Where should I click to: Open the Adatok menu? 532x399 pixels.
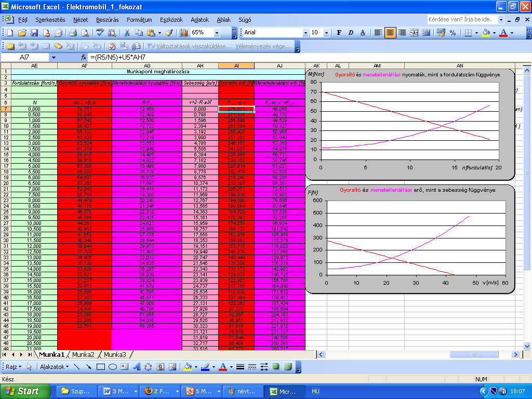[x=200, y=20]
